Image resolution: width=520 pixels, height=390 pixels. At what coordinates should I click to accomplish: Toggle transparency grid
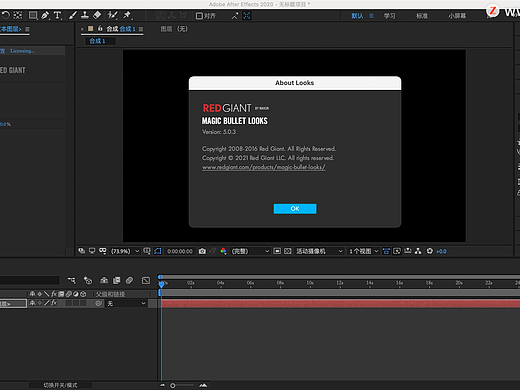click(288, 251)
